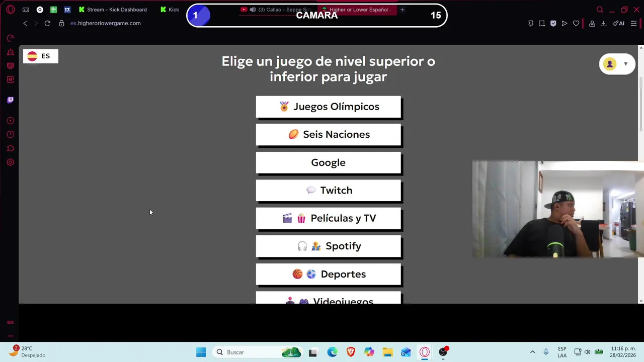Take a snapshot with the capture icon
The height and width of the screenshot is (362, 644).
click(542, 23)
